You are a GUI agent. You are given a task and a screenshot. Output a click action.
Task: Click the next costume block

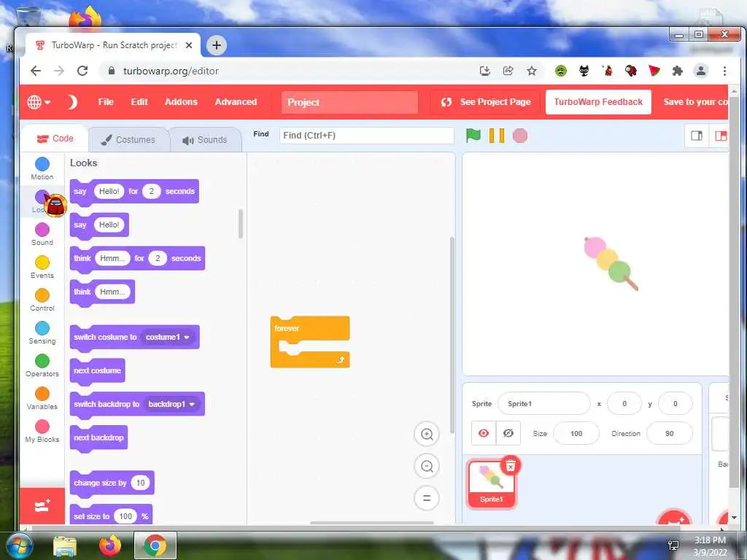coord(97,371)
